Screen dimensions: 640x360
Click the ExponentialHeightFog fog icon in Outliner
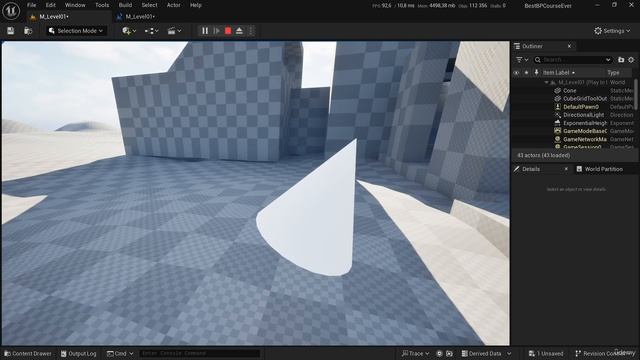pos(558,123)
